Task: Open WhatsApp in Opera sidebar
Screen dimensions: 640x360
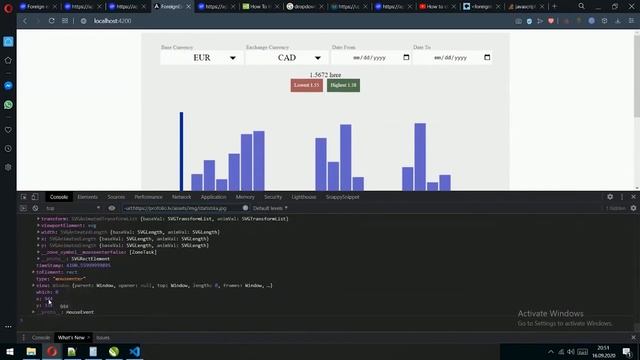Action: click(8, 105)
